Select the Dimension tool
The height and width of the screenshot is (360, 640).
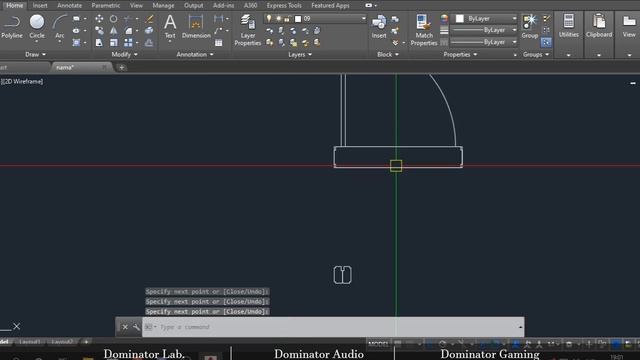pyautogui.click(x=196, y=27)
